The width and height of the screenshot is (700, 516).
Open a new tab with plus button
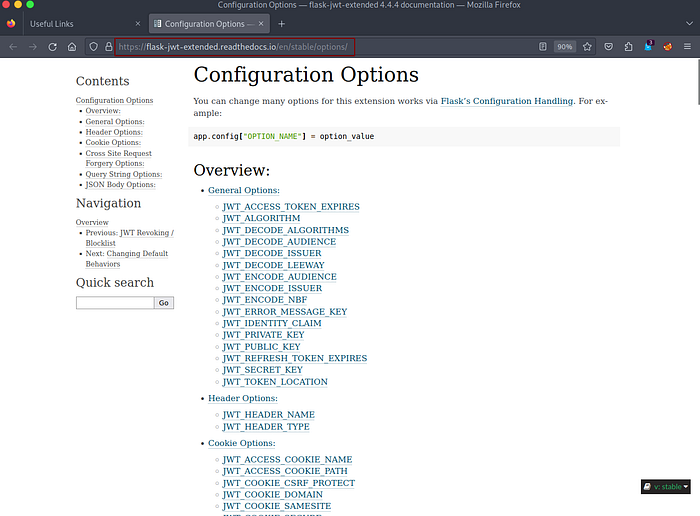click(x=282, y=23)
